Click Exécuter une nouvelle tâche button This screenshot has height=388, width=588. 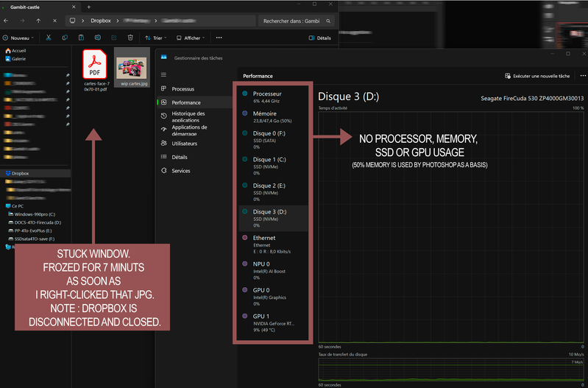click(x=537, y=76)
